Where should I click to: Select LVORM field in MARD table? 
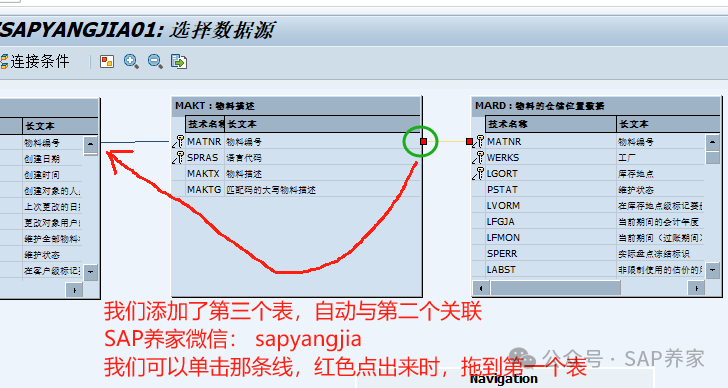(503, 206)
